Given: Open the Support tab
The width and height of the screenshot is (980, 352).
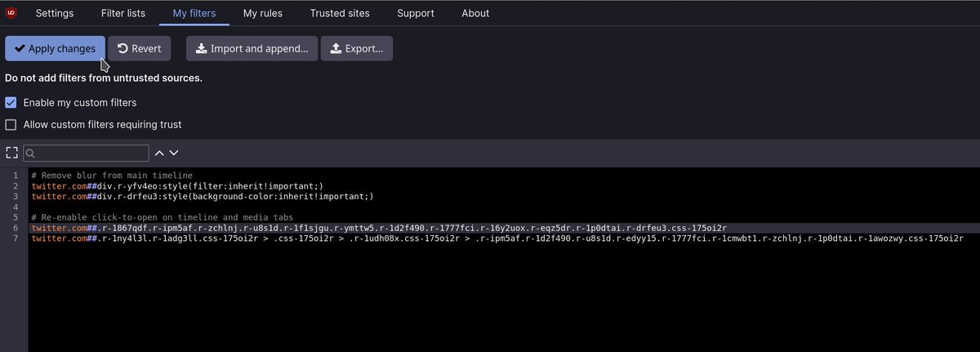Looking at the screenshot, I should [x=416, y=13].
